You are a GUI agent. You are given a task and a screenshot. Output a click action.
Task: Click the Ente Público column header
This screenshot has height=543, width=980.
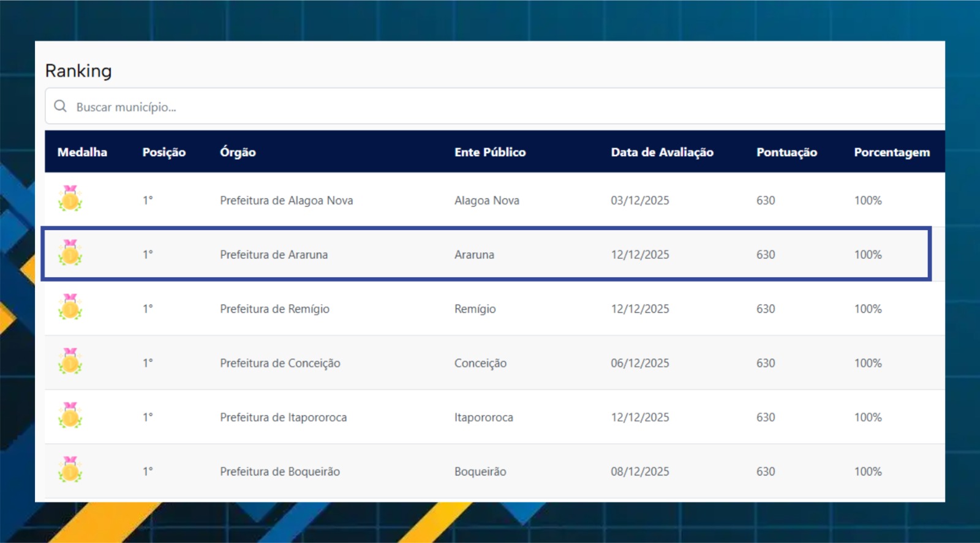click(489, 152)
